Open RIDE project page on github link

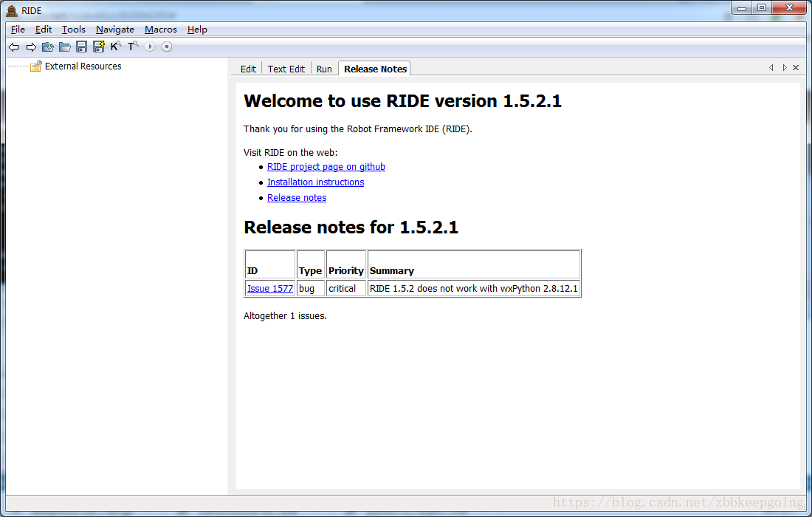pos(326,167)
